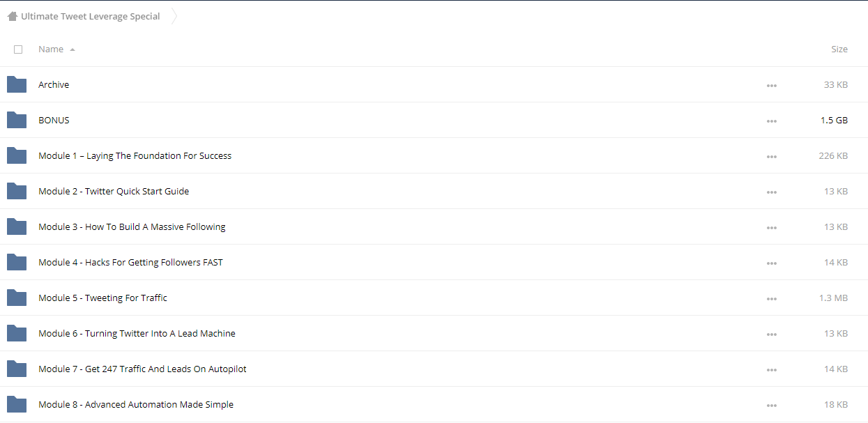
Task: Click Module 1 folder icon
Action: tap(17, 155)
